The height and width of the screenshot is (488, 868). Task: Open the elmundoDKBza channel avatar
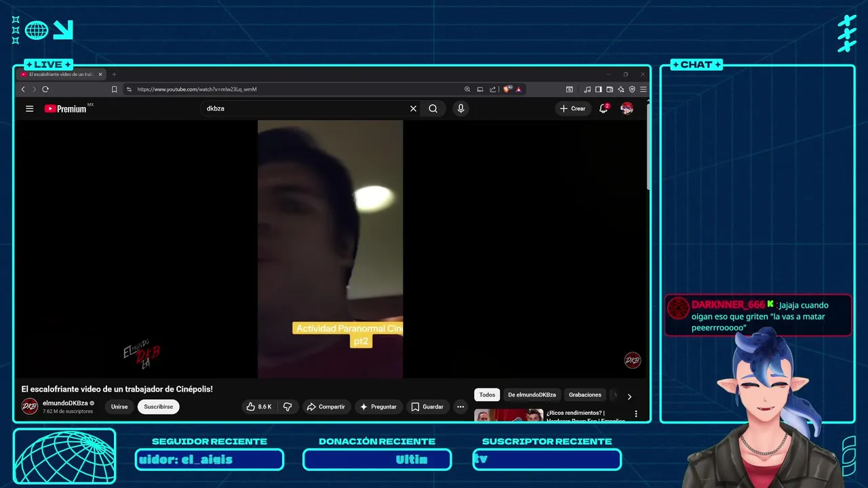coord(30,406)
